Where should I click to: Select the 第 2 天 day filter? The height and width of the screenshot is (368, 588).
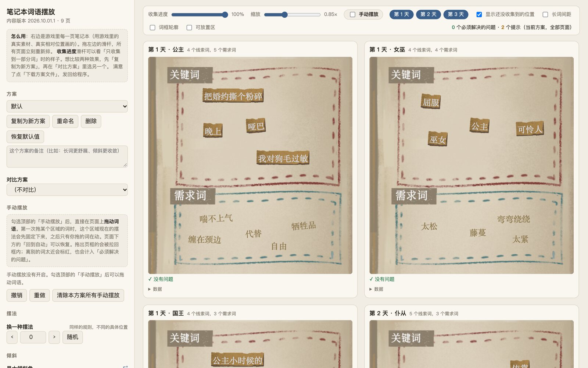click(x=428, y=14)
